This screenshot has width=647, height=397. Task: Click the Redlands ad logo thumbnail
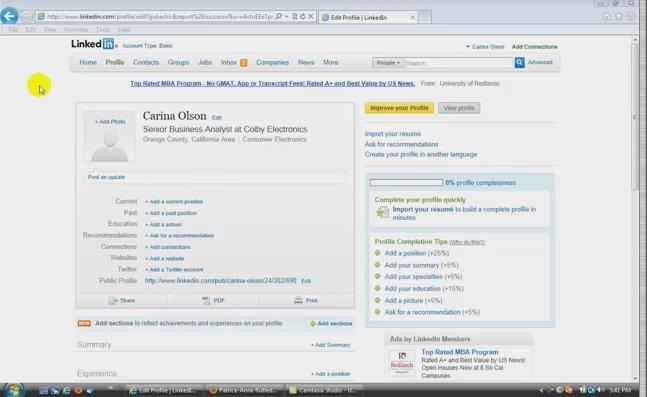point(401,362)
